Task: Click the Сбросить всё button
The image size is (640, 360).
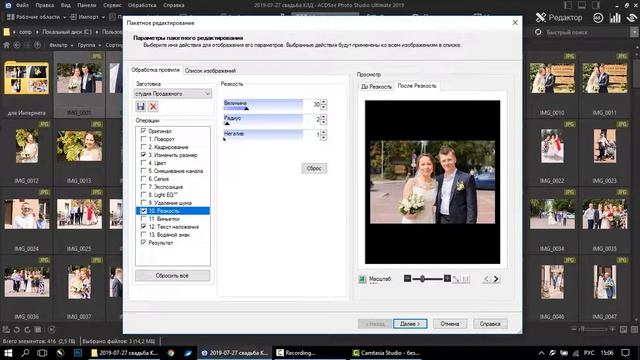Action: [172, 276]
